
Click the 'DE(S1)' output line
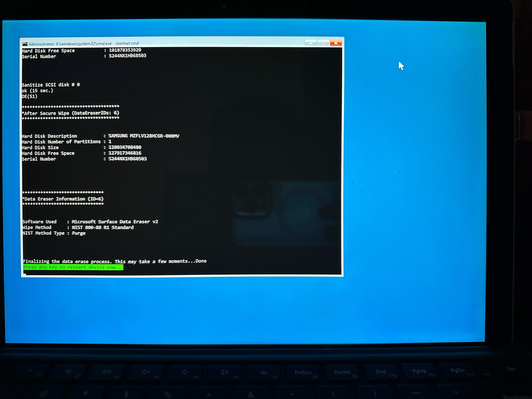[29, 96]
